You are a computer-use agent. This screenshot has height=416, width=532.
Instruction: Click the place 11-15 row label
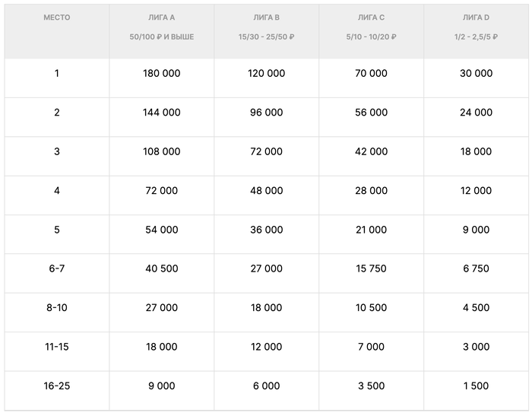[56, 347]
